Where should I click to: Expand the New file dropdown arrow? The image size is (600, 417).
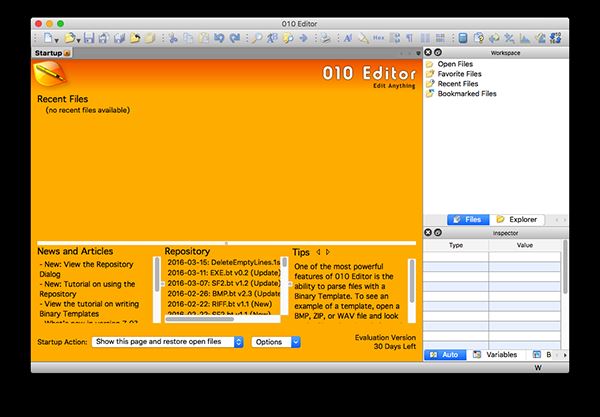click(56, 40)
